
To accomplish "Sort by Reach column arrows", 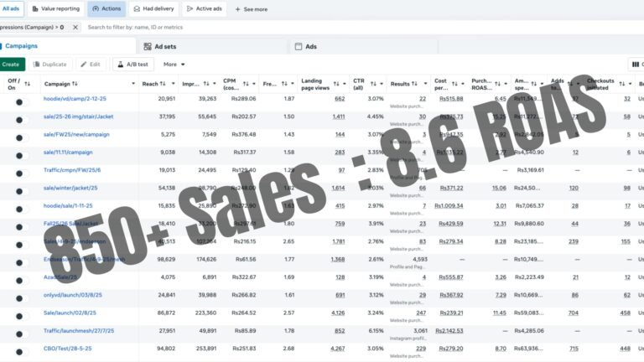I will [163, 84].
